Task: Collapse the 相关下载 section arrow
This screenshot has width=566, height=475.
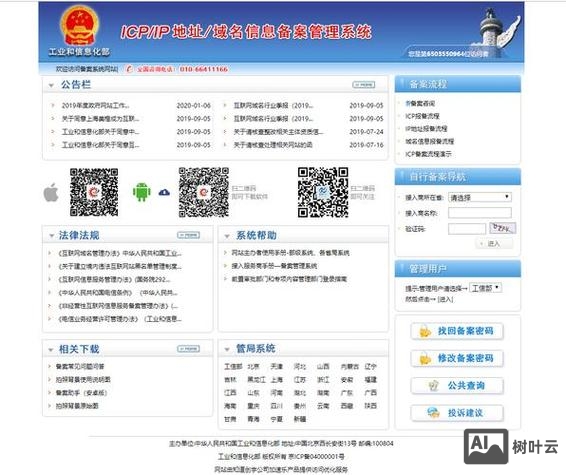Action: (51, 350)
